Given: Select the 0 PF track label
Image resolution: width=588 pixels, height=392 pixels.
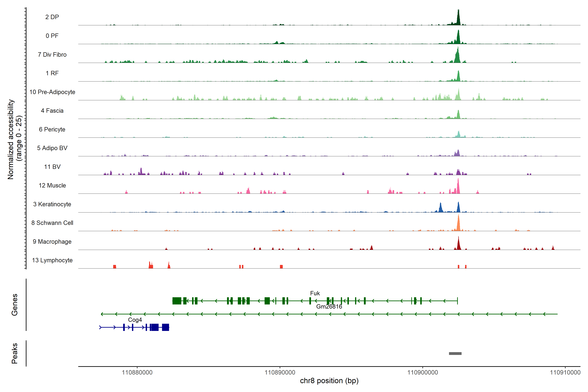Looking at the screenshot, I should tap(52, 36).
